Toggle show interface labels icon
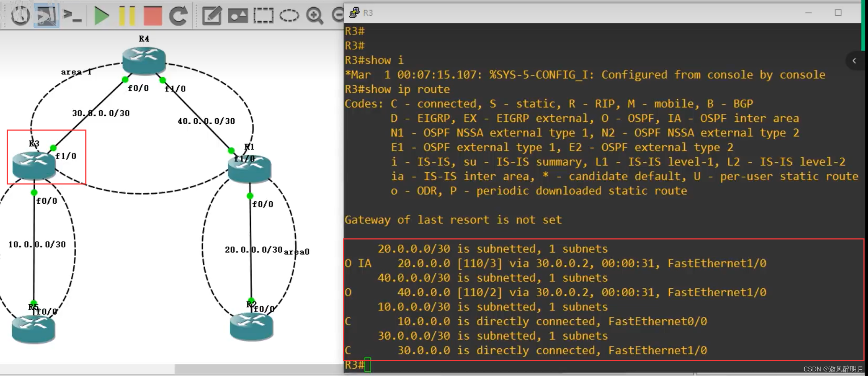Viewport: 868px width, 376px height. 46,15
